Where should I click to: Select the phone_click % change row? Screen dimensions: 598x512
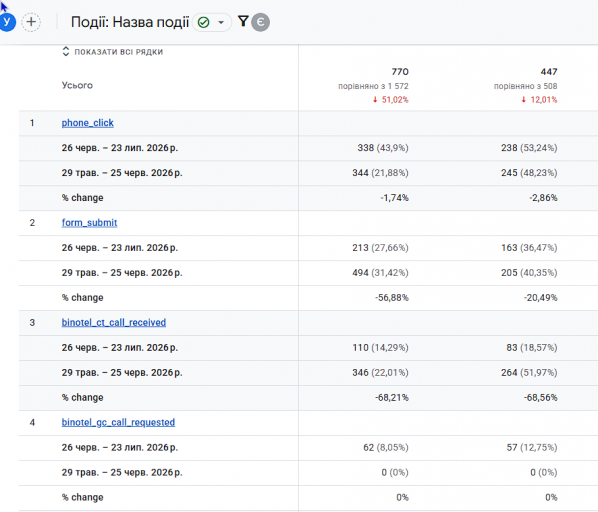309,198
